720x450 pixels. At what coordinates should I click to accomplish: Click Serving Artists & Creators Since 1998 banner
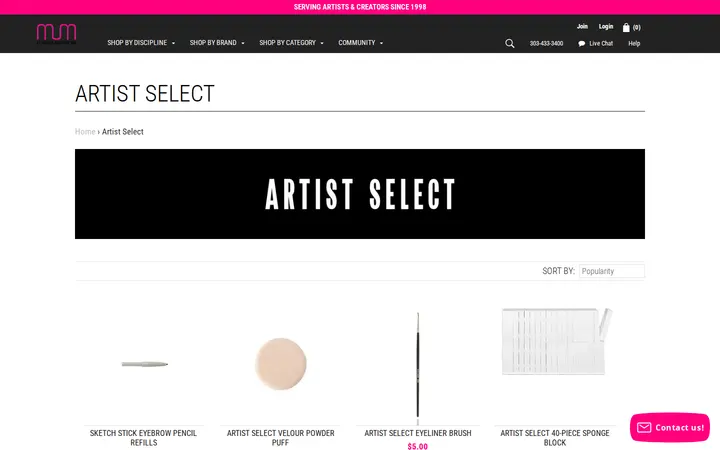[x=360, y=7]
